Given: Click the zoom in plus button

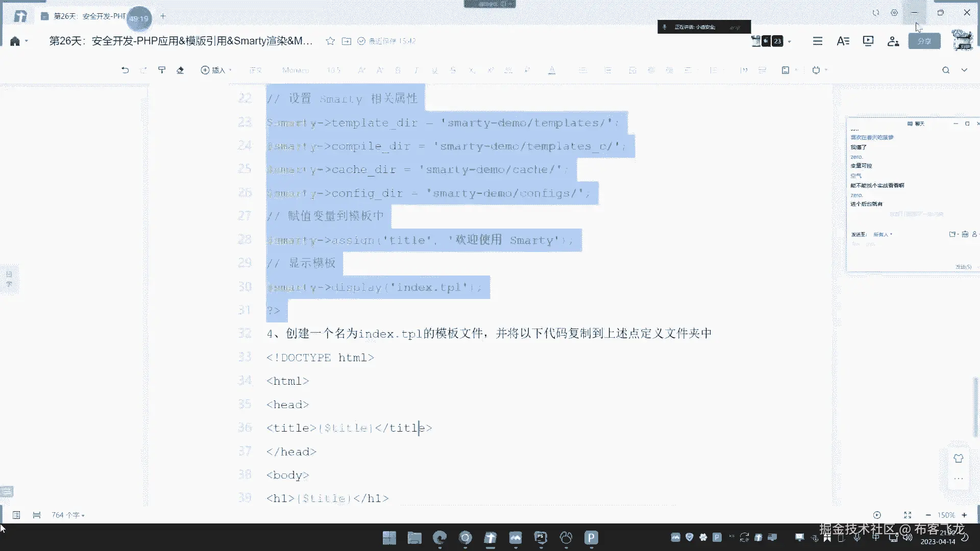Looking at the screenshot, I should click(x=964, y=515).
